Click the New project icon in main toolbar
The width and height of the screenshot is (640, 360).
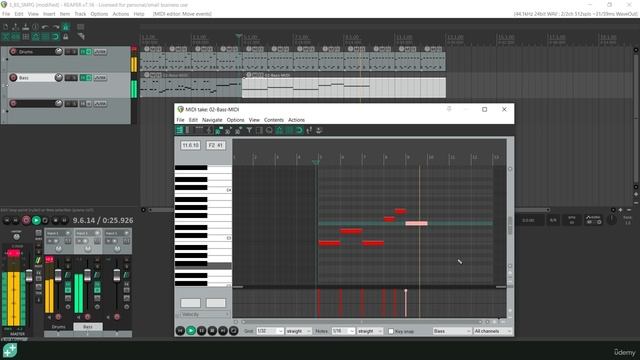(5, 27)
